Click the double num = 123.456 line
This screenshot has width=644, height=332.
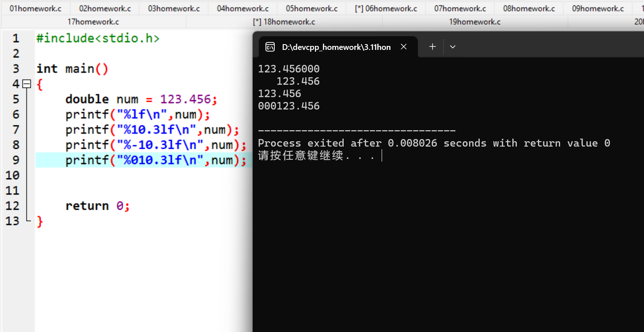141,99
